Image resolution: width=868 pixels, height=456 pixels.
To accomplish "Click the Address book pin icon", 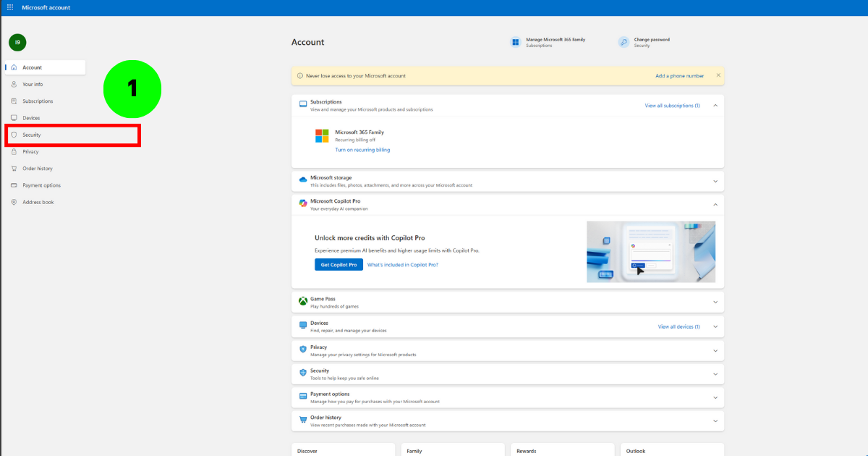I will click(x=14, y=202).
